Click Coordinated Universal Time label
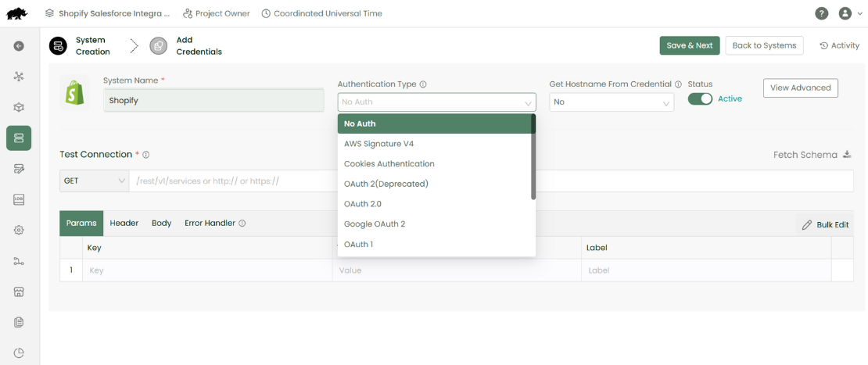868x365 pixels. point(328,13)
